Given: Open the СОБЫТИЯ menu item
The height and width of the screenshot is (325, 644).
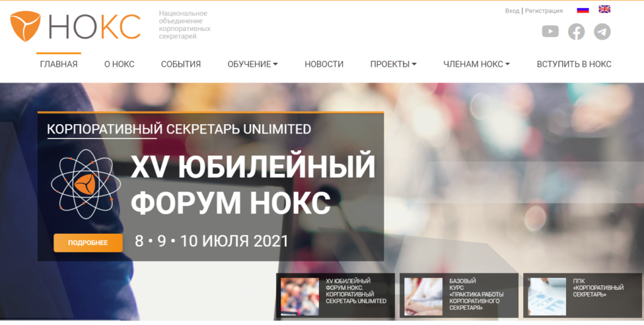Looking at the screenshot, I should tap(180, 64).
